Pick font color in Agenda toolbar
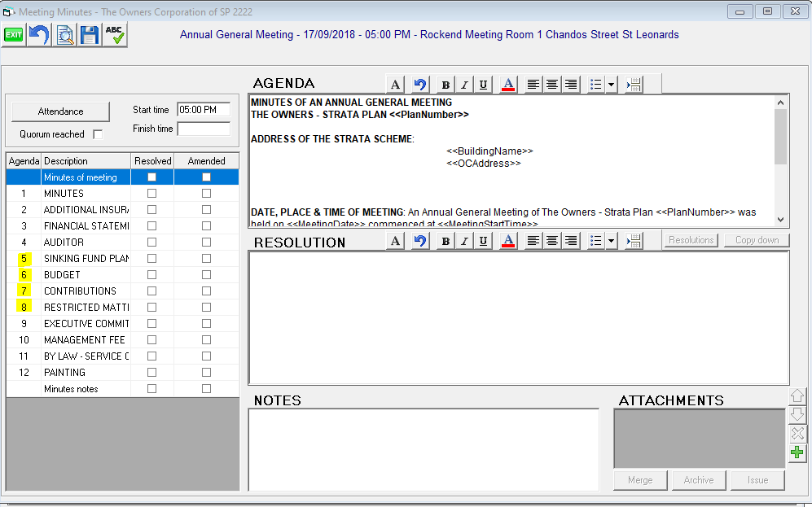812x507 pixels. [x=508, y=85]
